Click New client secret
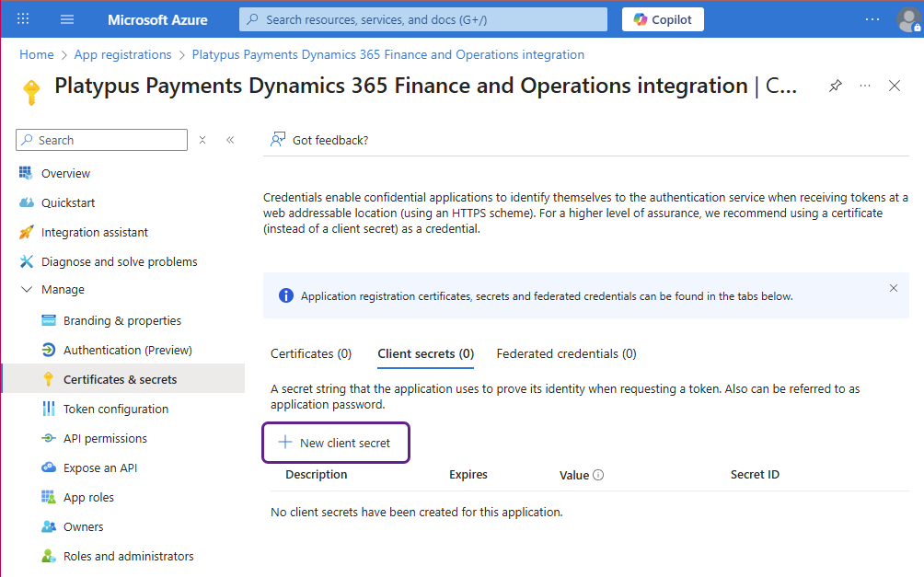This screenshot has height=577, width=924. [x=336, y=443]
